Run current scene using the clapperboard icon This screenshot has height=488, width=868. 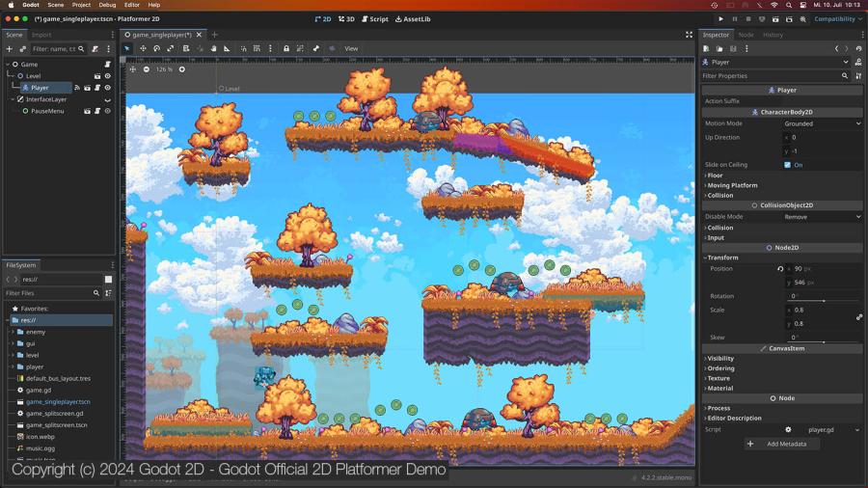pos(775,19)
